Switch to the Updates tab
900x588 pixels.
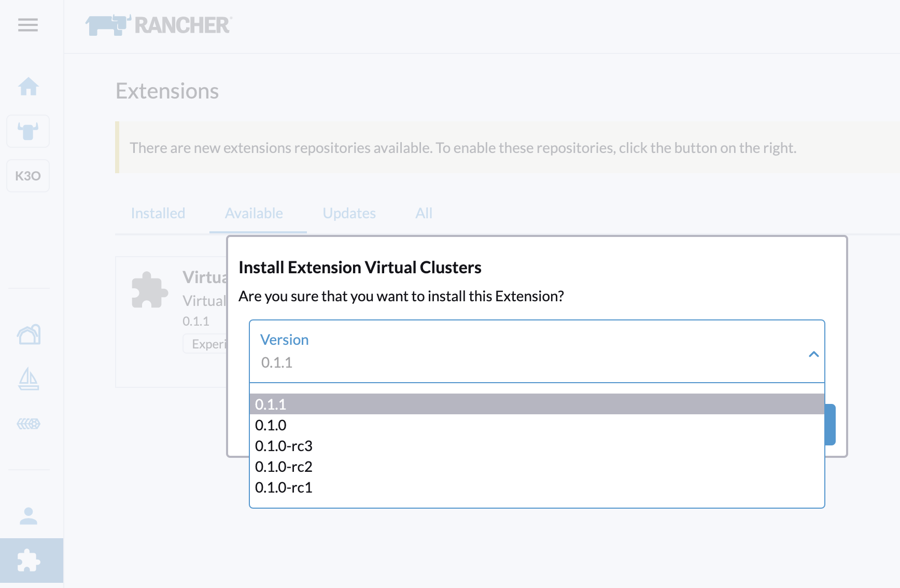pos(349,213)
